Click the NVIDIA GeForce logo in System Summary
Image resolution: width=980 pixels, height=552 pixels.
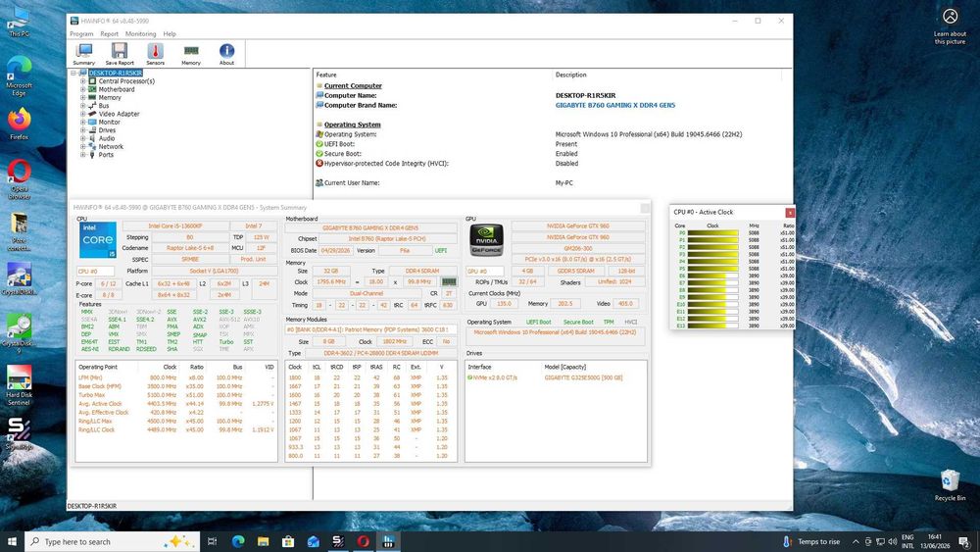tap(487, 240)
